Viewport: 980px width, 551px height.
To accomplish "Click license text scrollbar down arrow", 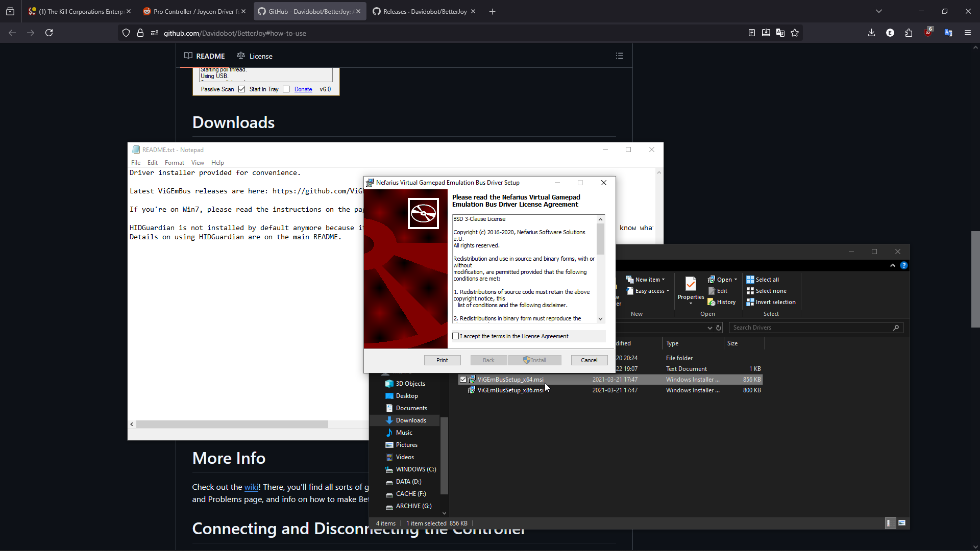I will [x=600, y=318].
